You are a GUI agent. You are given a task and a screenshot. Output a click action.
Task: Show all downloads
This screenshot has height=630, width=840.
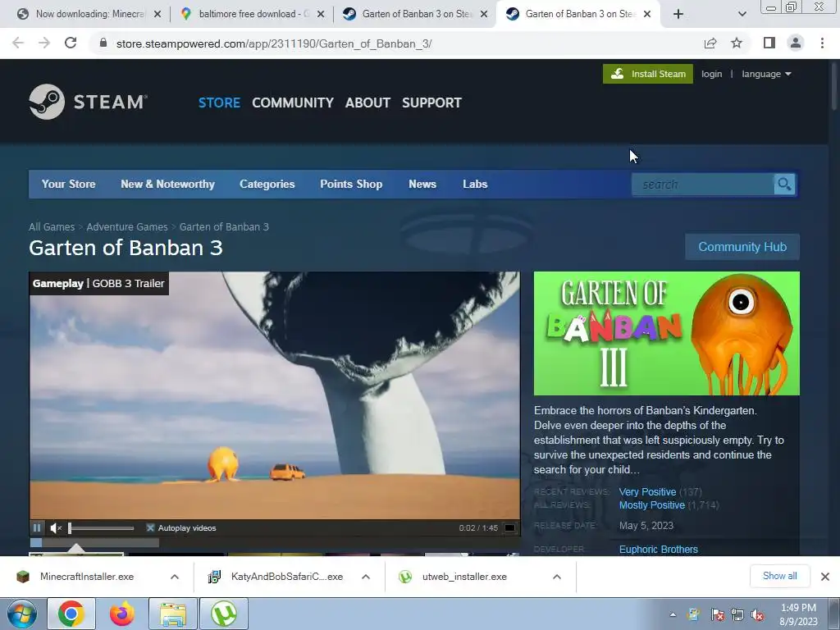(x=779, y=576)
